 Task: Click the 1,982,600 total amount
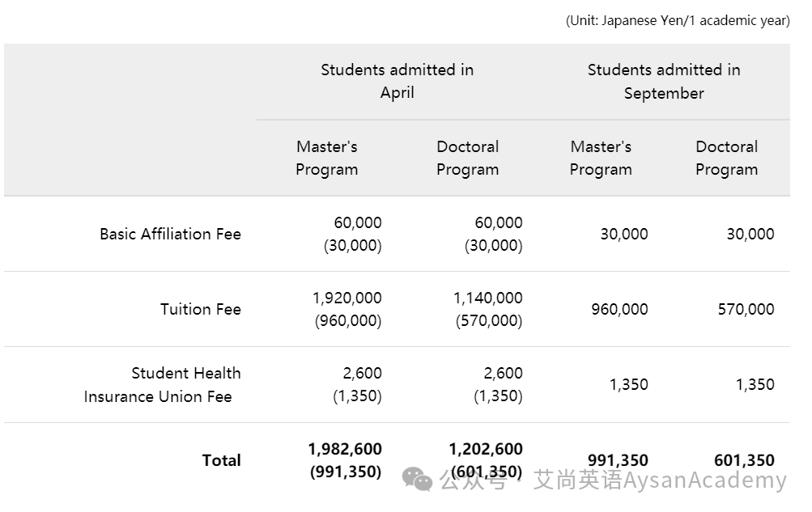point(345,449)
